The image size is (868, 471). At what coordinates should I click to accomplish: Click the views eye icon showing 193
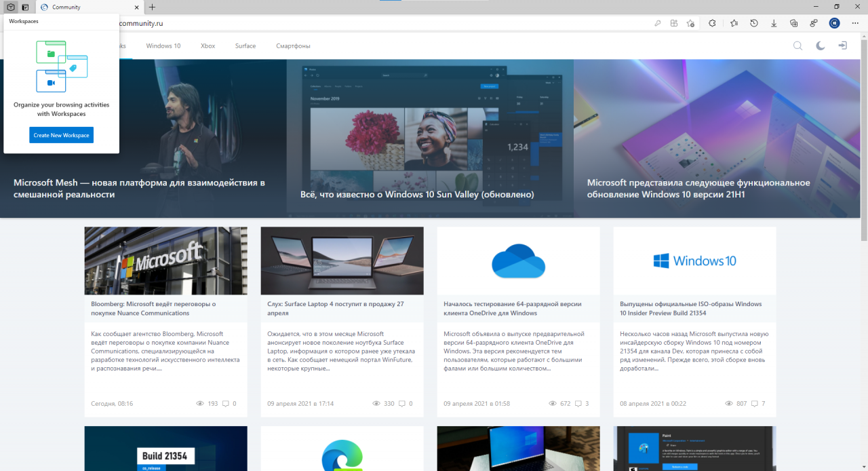200,404
